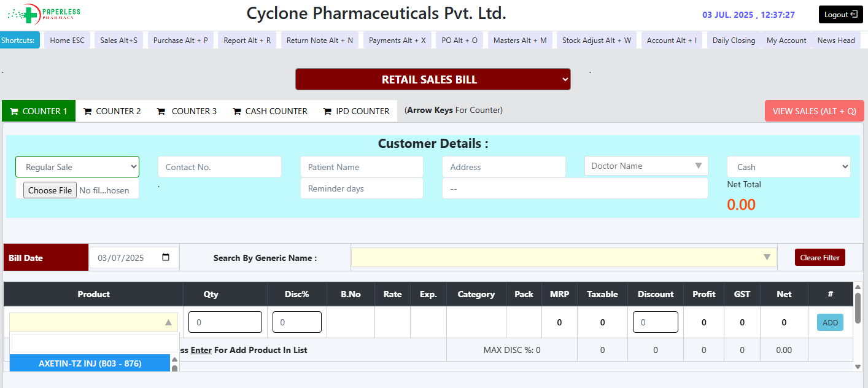Click the Paperless Pharmacy logo

tap(44, 14)
